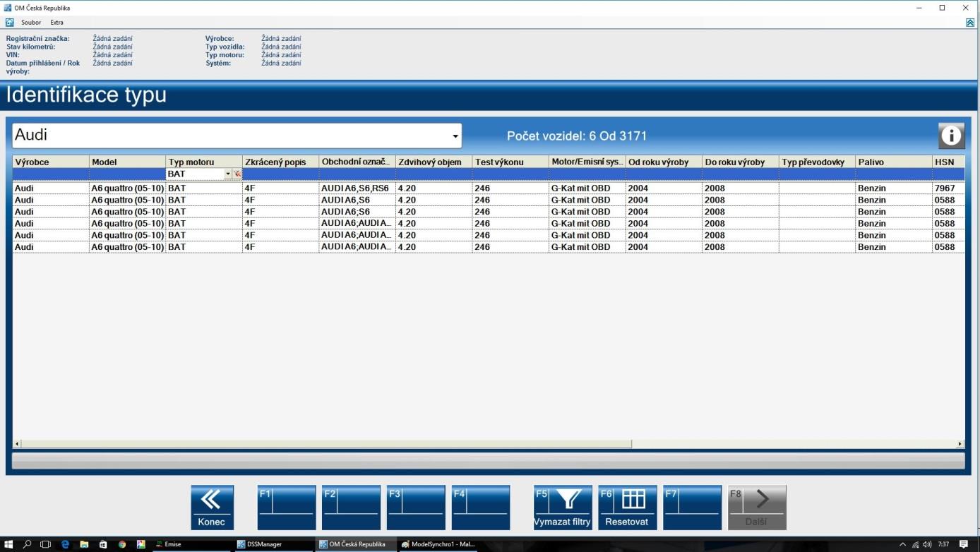The width and height of the screenshot is (980, 552).
Task: Click the OM Česká Republika taskbar button
Action: pyautogui.click(x=354, y=544)
